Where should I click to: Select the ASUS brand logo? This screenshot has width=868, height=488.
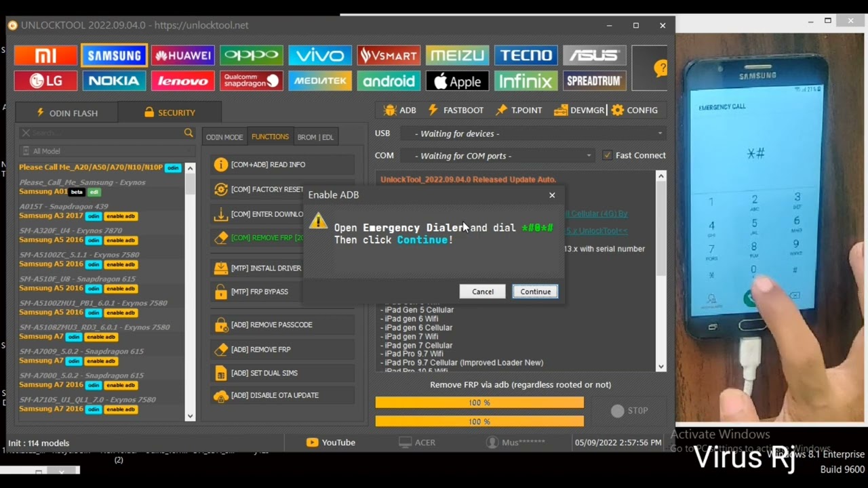point(594,56)
